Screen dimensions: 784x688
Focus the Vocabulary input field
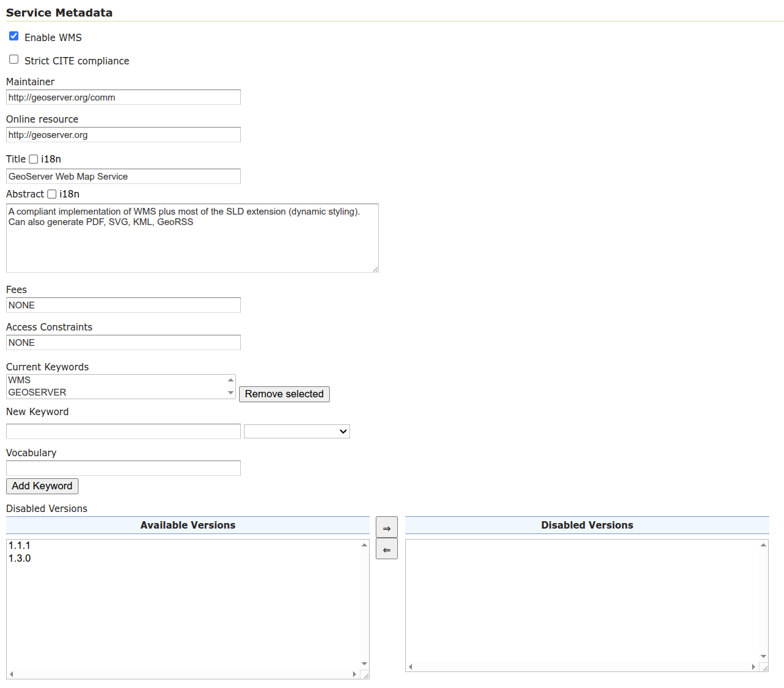(123, 468)
